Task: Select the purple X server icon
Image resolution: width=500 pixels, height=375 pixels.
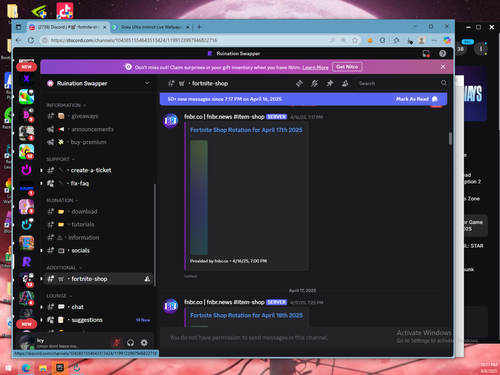Action: [x=26, y=79]
